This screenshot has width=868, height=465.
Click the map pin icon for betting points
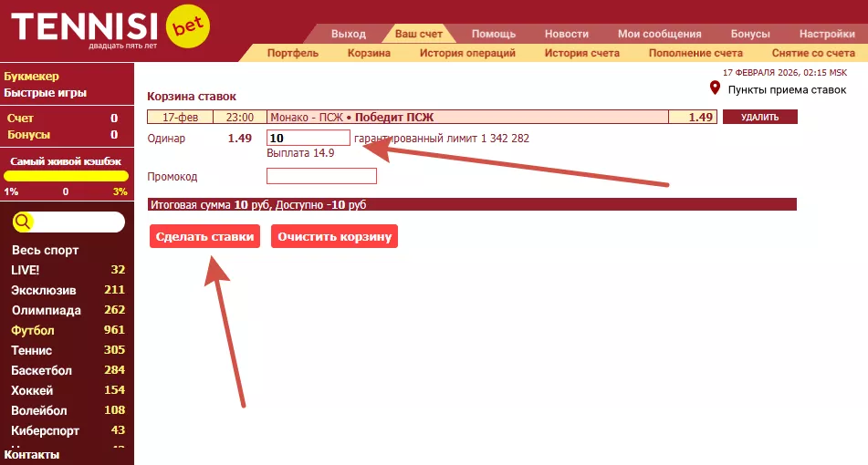point(716,88)
